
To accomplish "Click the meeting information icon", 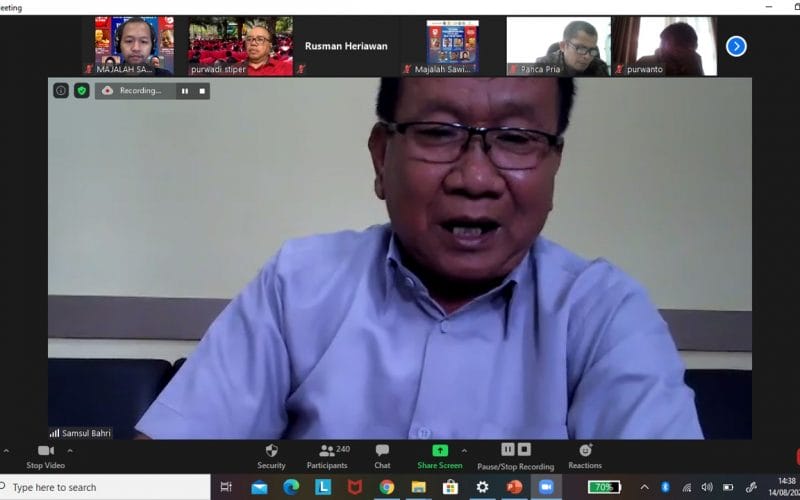I will [61, 90].
